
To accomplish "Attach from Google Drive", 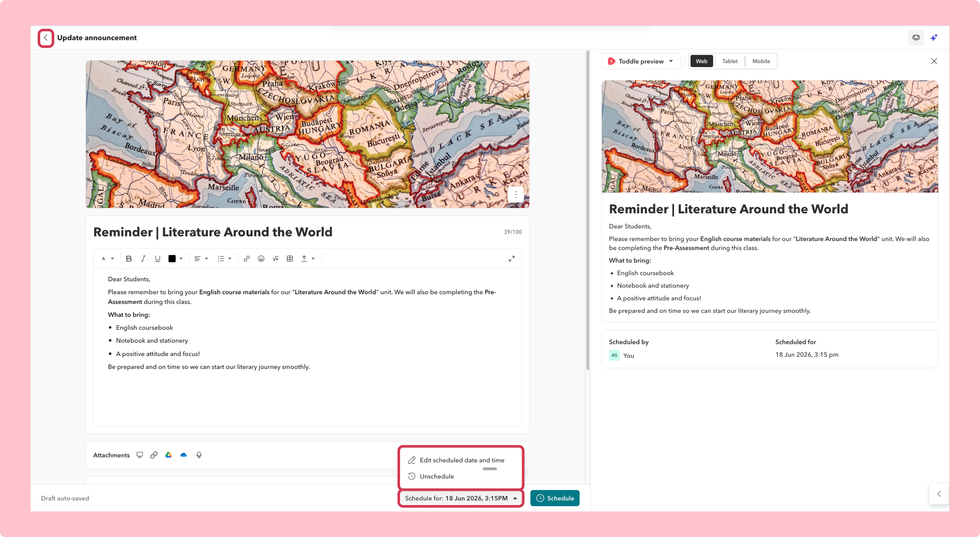I will (169, 455).
